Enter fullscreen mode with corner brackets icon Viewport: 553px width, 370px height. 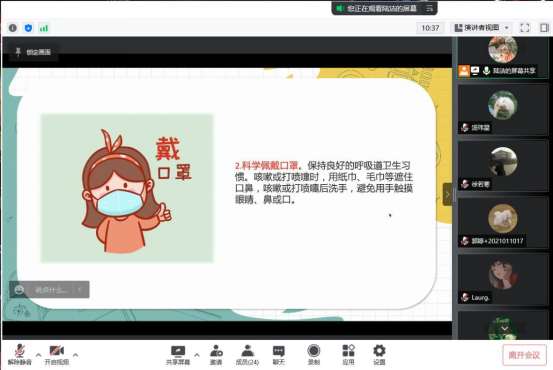pos(524,28)
